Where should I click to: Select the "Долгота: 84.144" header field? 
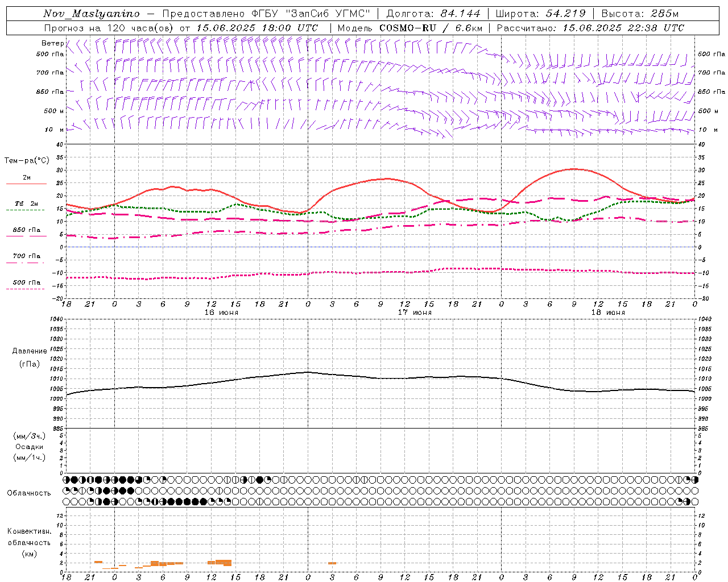point(433,14)
